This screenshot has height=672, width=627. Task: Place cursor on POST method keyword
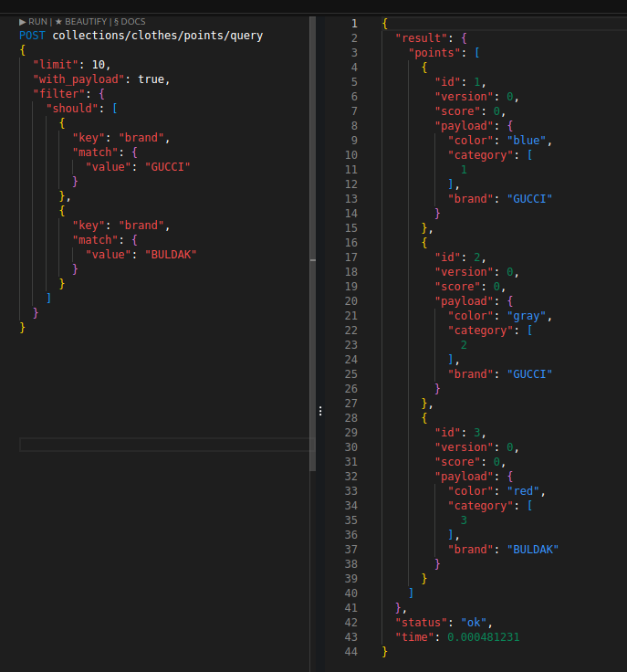[x=33, y=36]
